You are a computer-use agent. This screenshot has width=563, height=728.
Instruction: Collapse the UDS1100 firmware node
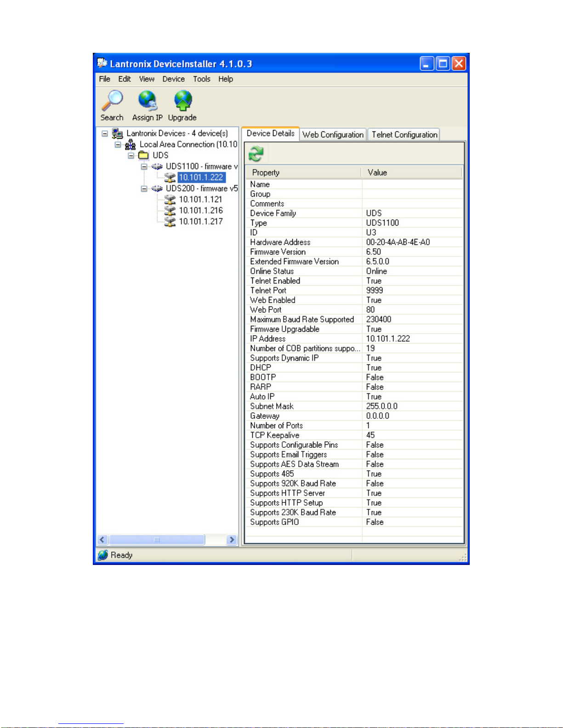[x=144, y=167]
